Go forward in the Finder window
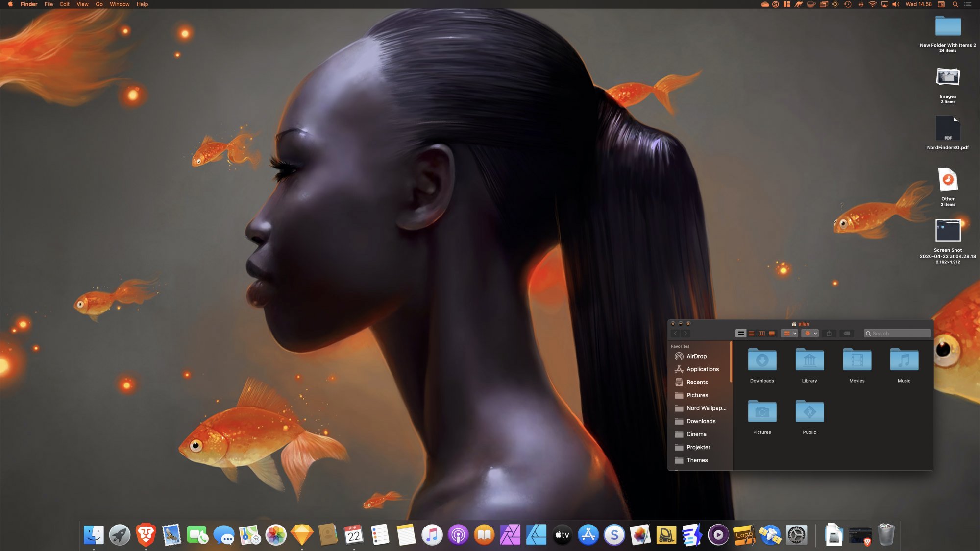Image resolution: width=980 pixels, height=551 pixels. coord(686,334)
